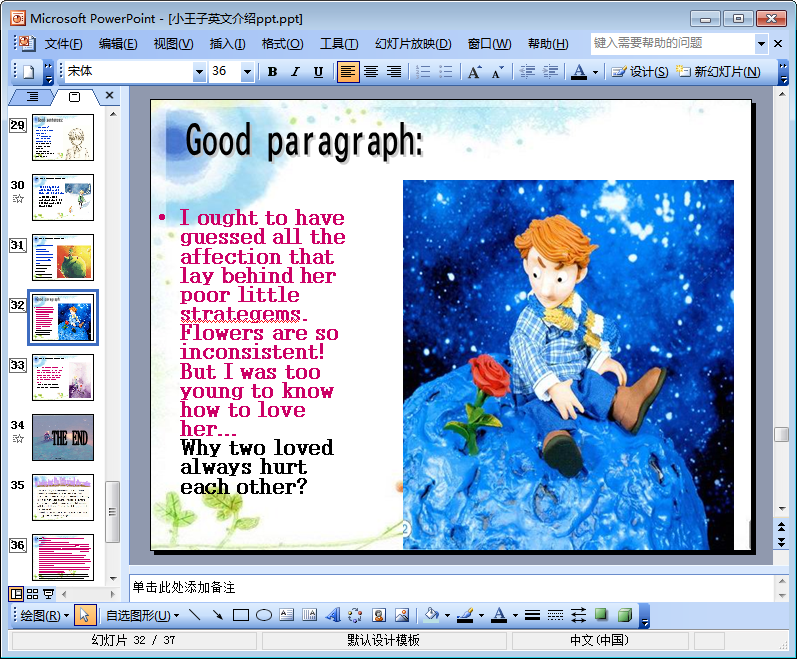Toggle Italic formatting

click(x=295, y=72)
